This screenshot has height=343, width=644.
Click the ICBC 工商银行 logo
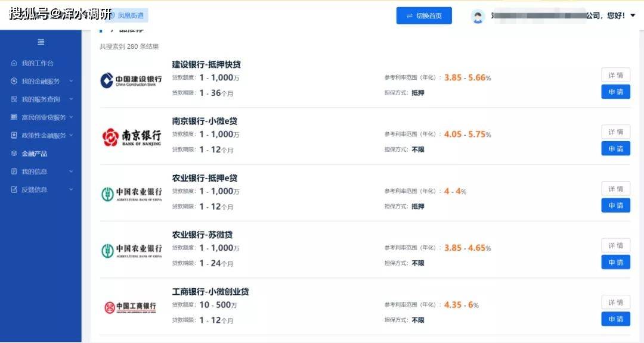click(x=130, y=307)
